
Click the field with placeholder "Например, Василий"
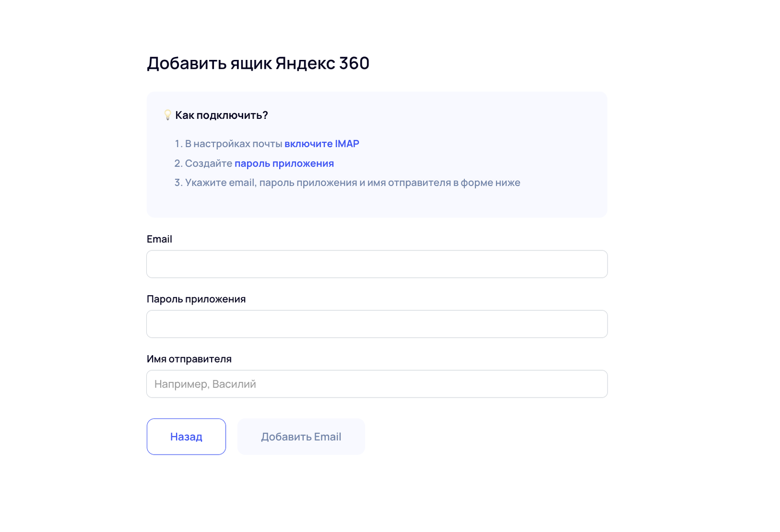click(x=376, y=384)
